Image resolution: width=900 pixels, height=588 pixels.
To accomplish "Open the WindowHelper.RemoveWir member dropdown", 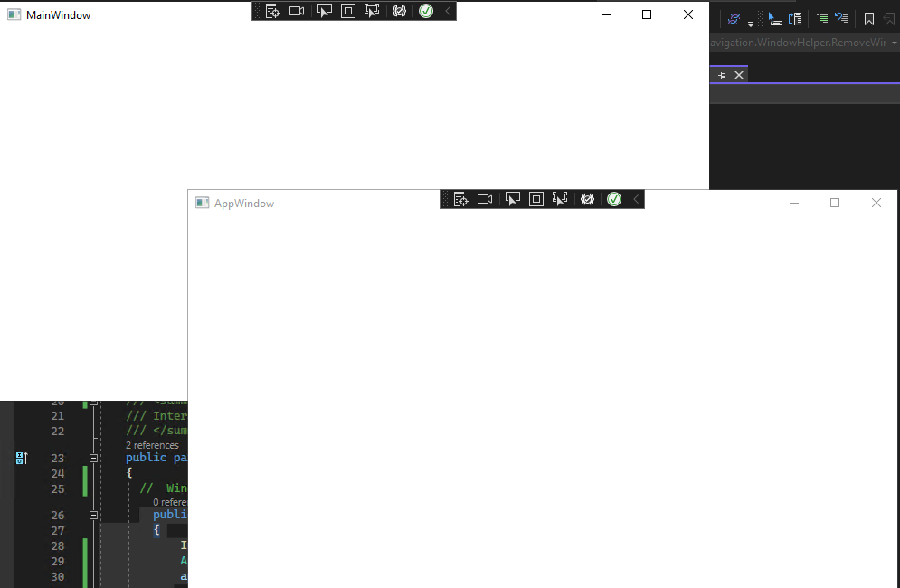I will (895, 43).
